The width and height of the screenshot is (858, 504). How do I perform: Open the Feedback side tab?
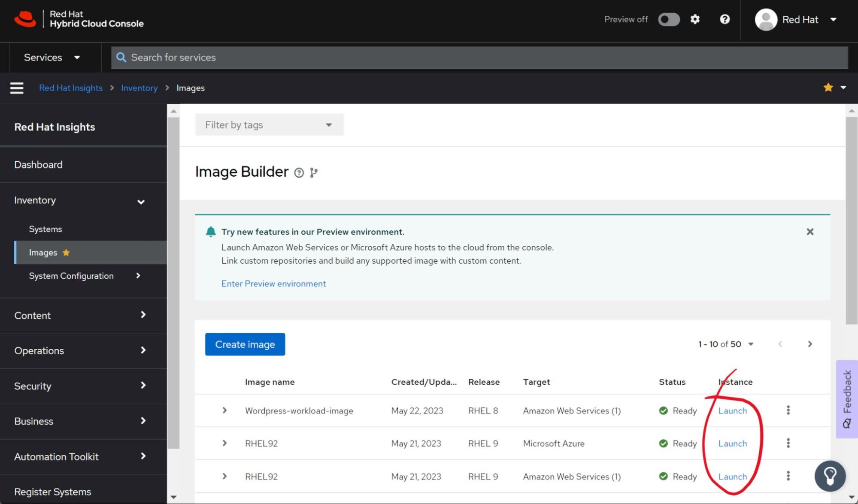847,399
